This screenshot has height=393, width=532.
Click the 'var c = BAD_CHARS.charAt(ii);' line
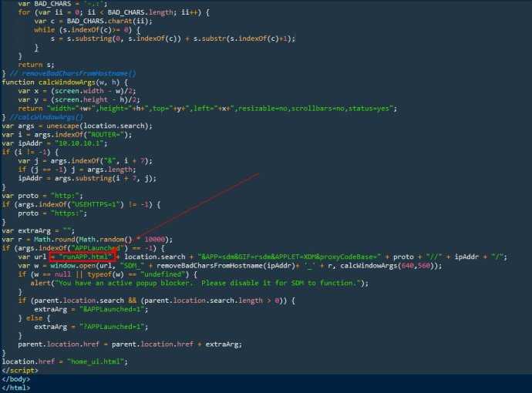point(93,21)
